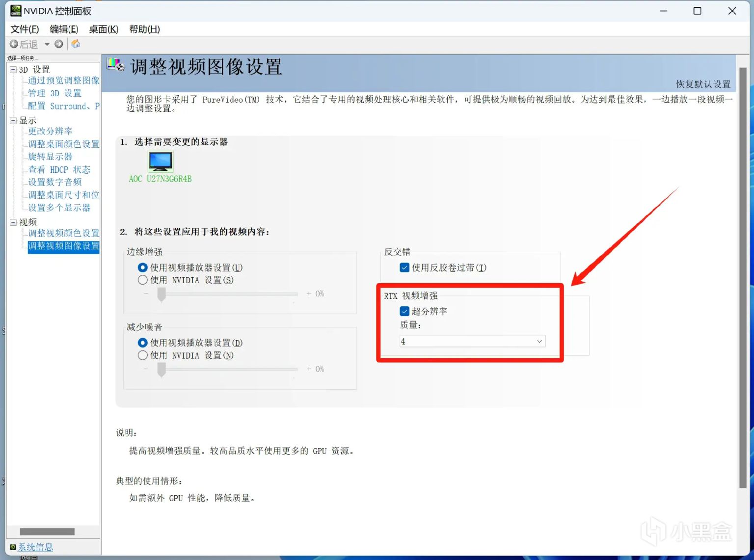Open the 文件(F) menu
Screen dimensions: 754x560
coord(25,29)
